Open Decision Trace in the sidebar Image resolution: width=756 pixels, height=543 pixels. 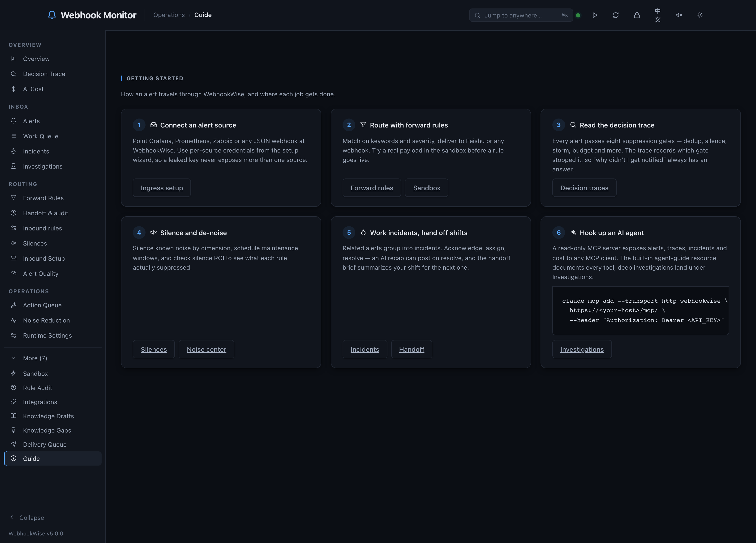[x=53, y=74]
